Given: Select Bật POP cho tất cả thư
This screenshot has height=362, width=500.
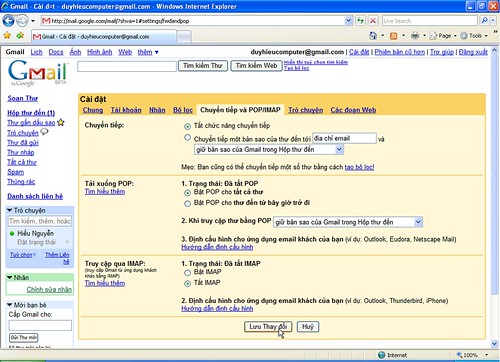Looking at the screenshot, I should pos(188,193).
